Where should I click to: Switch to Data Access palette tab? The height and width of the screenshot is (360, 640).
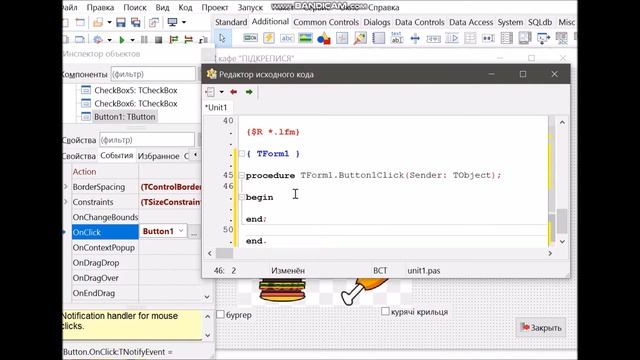[x=471, y=22]
